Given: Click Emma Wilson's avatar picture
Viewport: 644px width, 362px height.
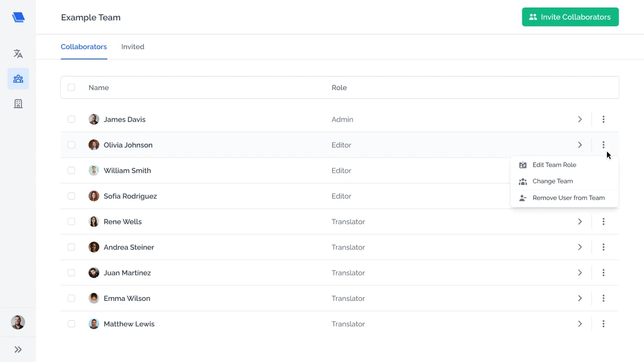Looking at the screenshot, I should 94,298.
